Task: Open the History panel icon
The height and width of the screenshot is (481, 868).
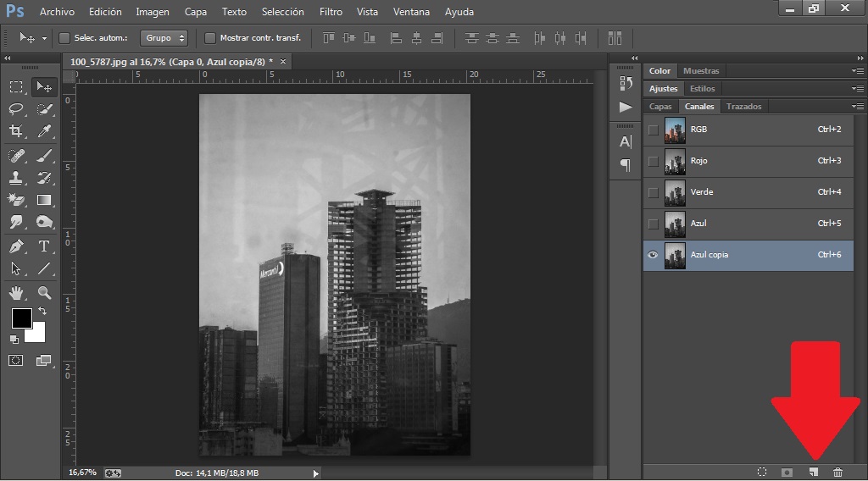Action: 626,83
